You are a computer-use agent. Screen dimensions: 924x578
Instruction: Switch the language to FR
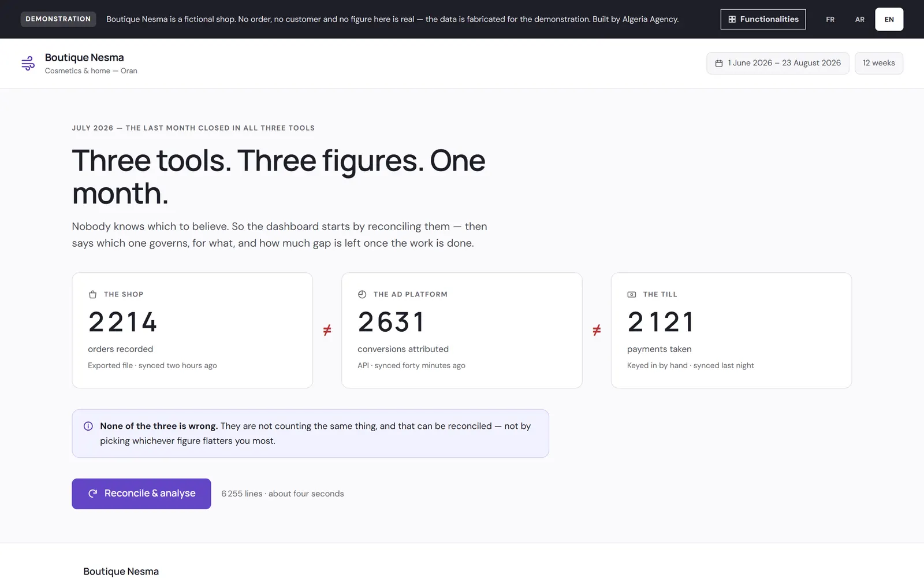click(x=830, y=19)
